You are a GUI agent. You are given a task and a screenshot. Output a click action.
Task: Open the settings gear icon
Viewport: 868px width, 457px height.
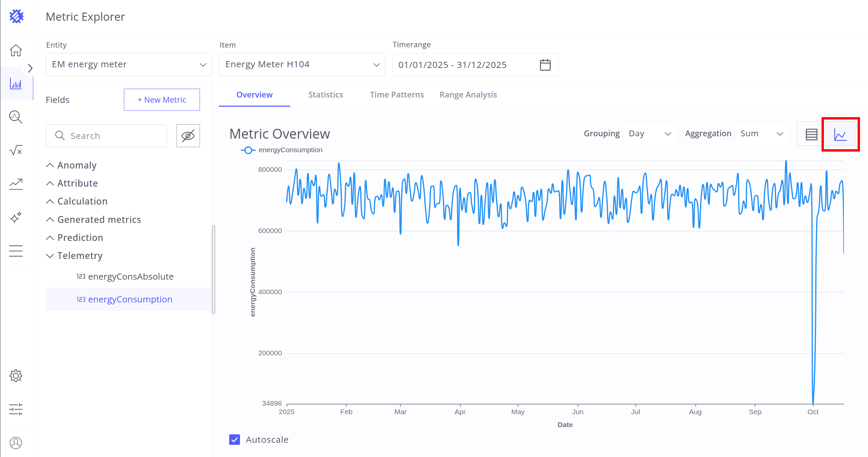click(16, 375)
